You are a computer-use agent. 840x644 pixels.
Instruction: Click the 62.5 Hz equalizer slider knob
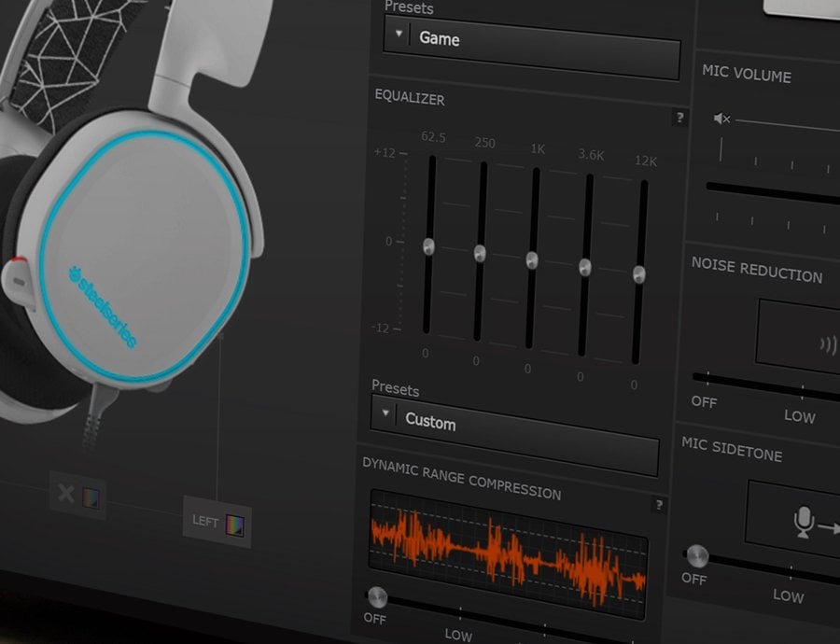[428, 246]
